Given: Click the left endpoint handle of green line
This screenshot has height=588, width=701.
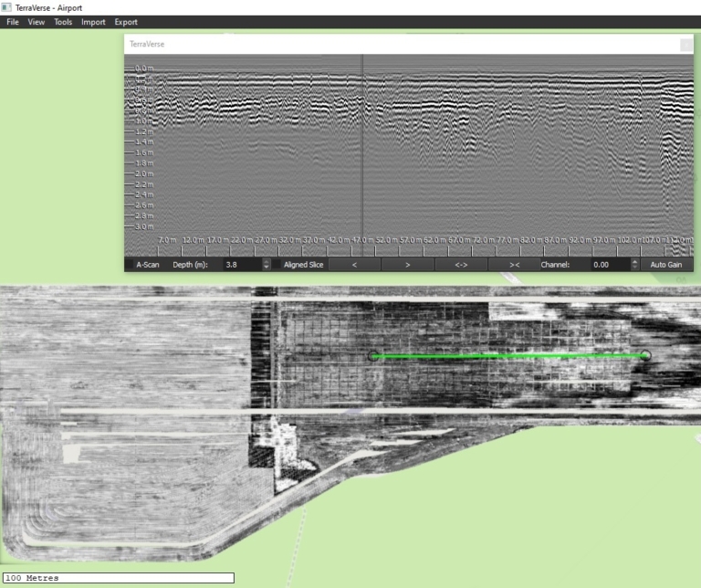Looking at the screenshot, I should [372, 356].
